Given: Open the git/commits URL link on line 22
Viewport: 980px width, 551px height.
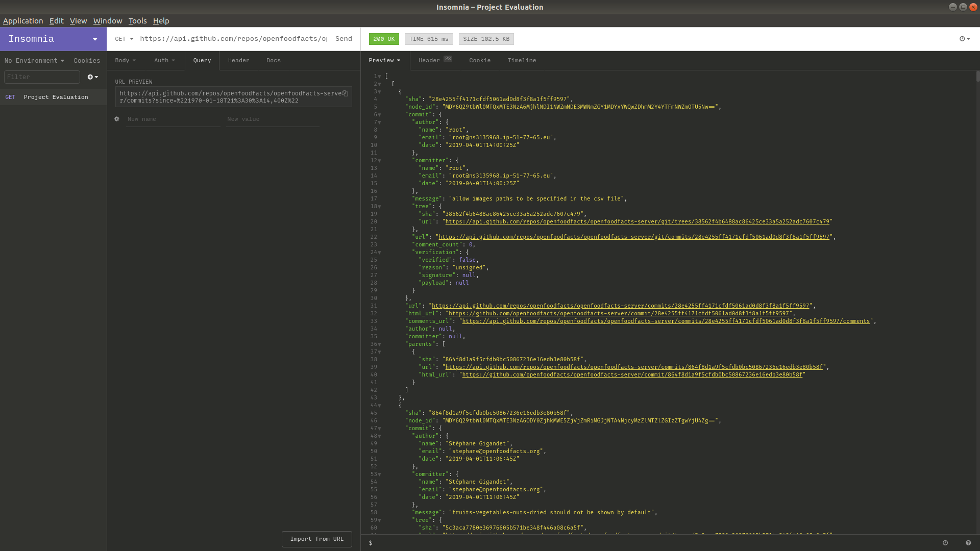Looking at the screenshot, I should [634, 237].
